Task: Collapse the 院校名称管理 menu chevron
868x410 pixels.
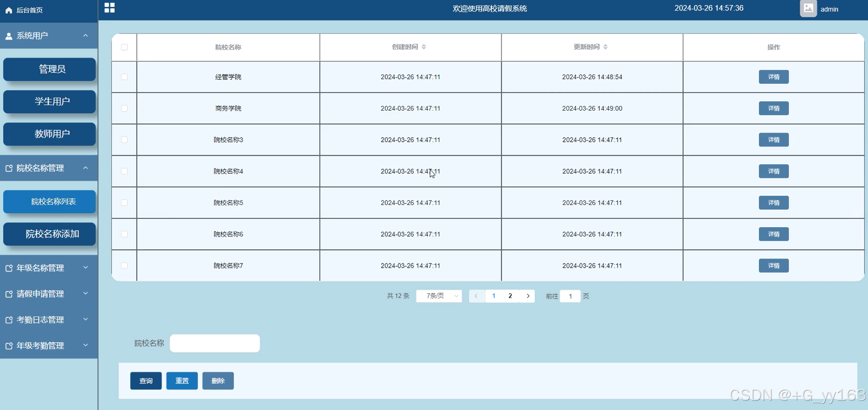Action: (x=86, y=168)
